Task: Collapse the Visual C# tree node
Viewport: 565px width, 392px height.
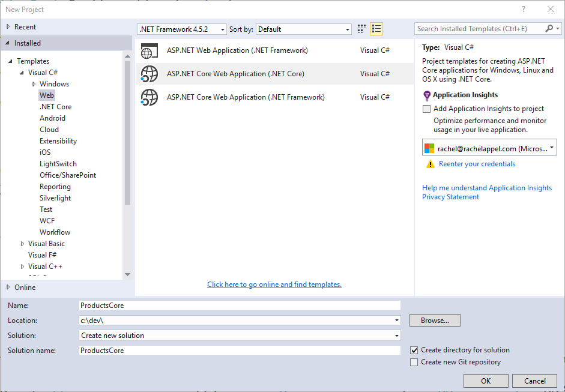Action: [22, 73]
